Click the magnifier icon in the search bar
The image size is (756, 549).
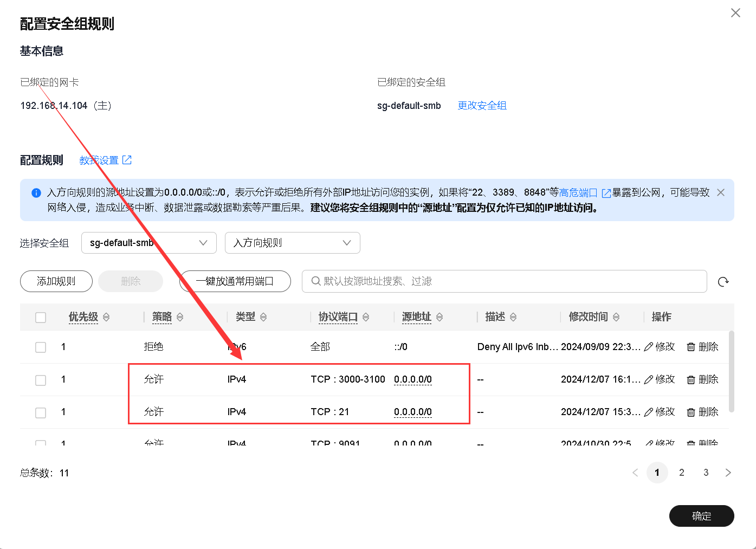point(315,281)
